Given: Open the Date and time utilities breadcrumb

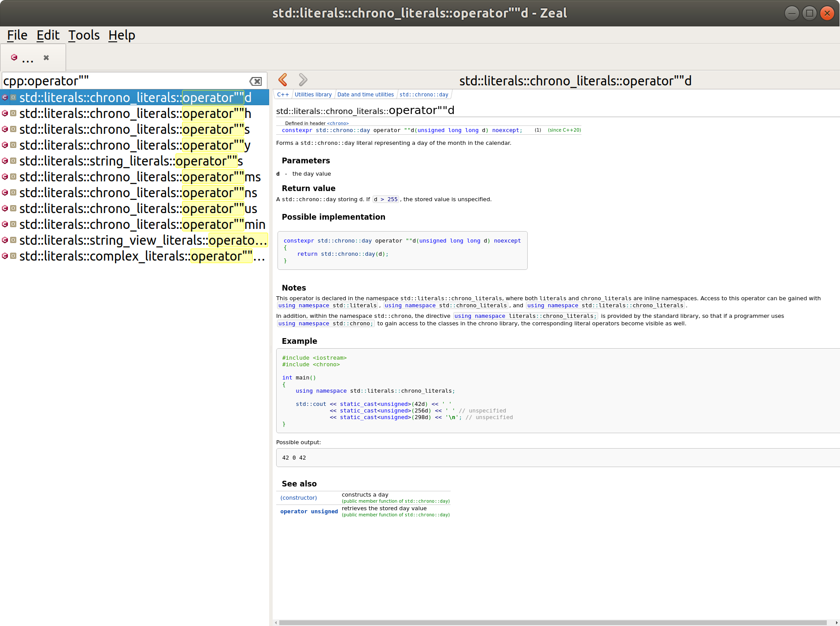Looking at the screenshot, I should [x=365, y=94].
